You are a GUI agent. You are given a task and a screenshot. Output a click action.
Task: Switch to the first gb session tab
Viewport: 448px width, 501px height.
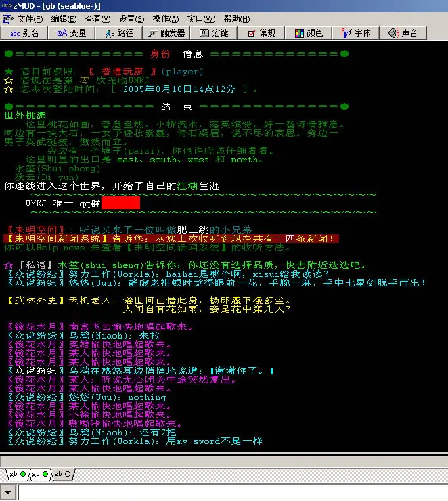click(x=17, y=474)
